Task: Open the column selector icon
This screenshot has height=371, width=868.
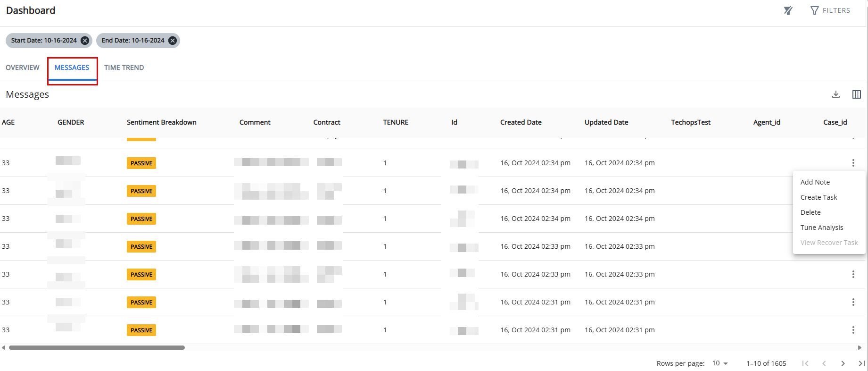Action: [x=856, y=94]
